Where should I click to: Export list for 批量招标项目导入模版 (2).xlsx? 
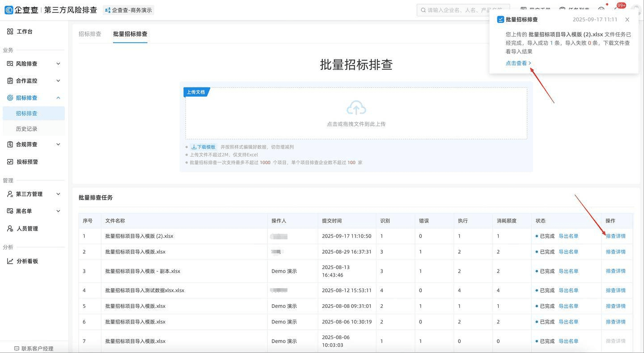click(x=568, y=236)
